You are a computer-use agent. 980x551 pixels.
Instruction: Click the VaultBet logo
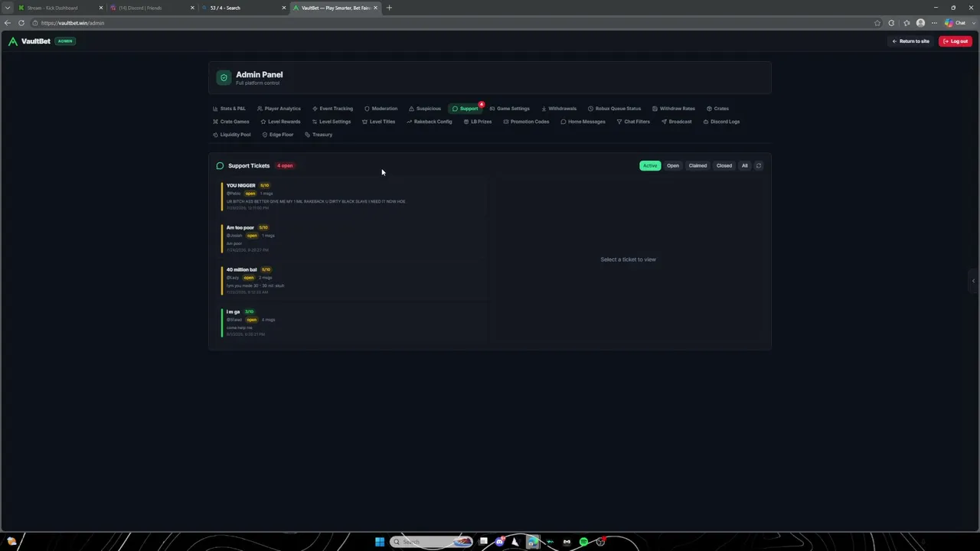click(29, 41)
